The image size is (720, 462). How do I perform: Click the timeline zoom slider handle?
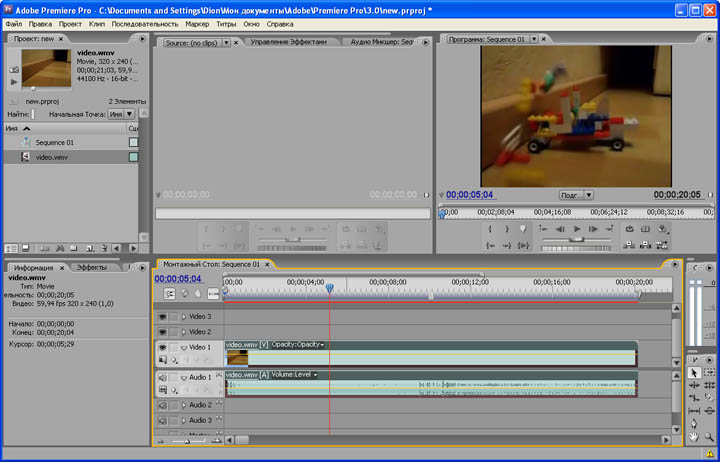coord(187,441)
